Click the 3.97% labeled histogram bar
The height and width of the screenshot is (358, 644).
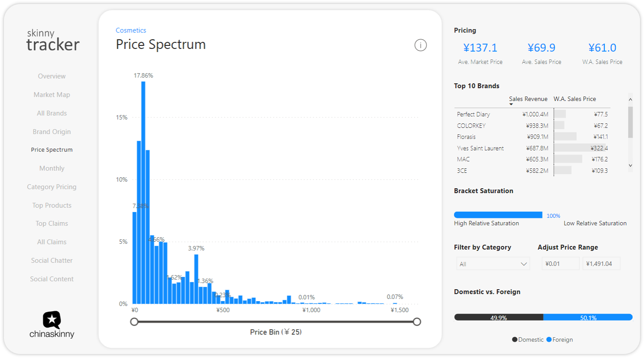tap(196, 279)
